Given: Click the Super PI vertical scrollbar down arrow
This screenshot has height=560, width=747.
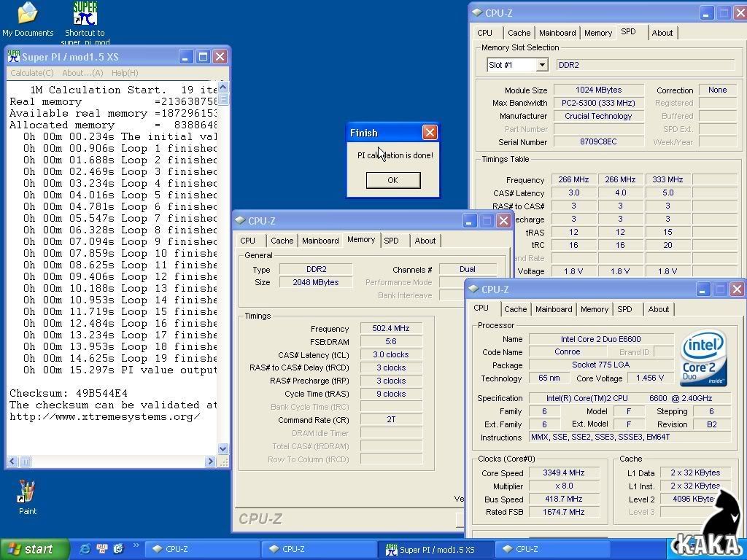Looking at the screenshot, I should [222, 448].
